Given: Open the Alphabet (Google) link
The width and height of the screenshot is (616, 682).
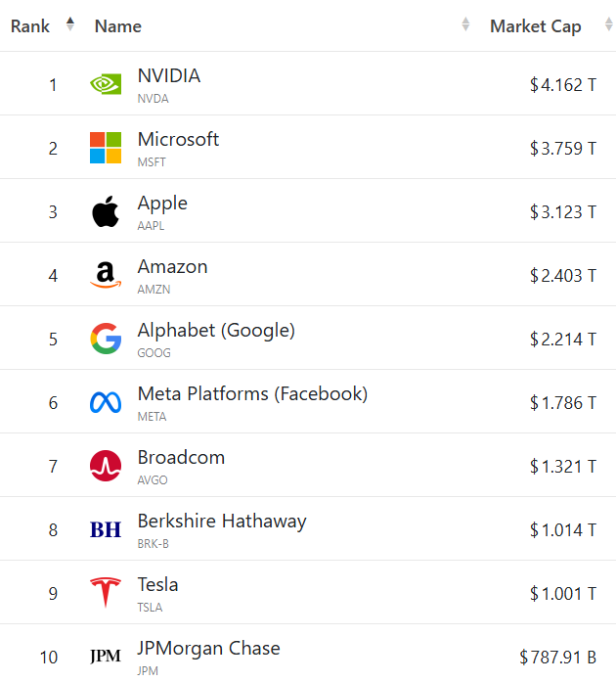Looking at the screenshot, I should [x=216, y=331].
